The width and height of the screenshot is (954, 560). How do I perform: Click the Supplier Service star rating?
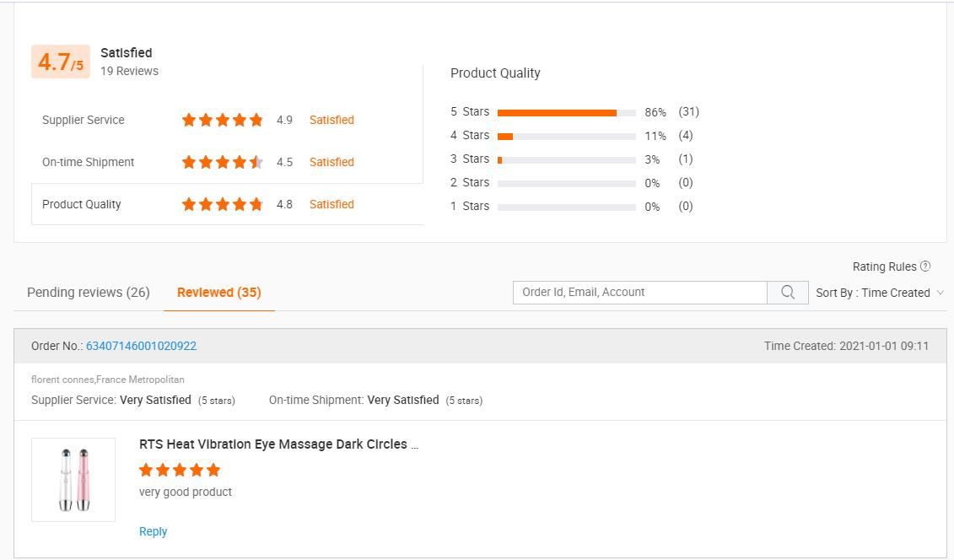(x=223, y=121)
